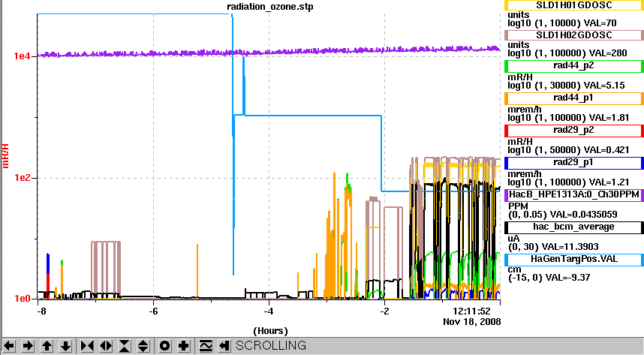The image size is (644, 355).
Task: Pan the graph down with the down arrow
Action: 66,346
